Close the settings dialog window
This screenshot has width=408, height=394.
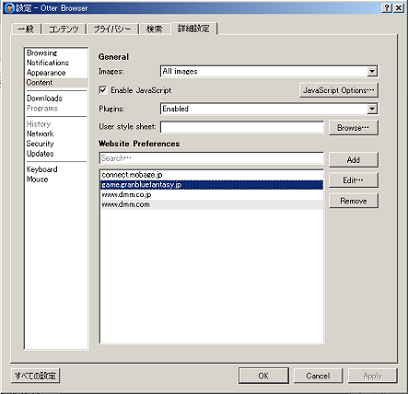click(399, 8)
